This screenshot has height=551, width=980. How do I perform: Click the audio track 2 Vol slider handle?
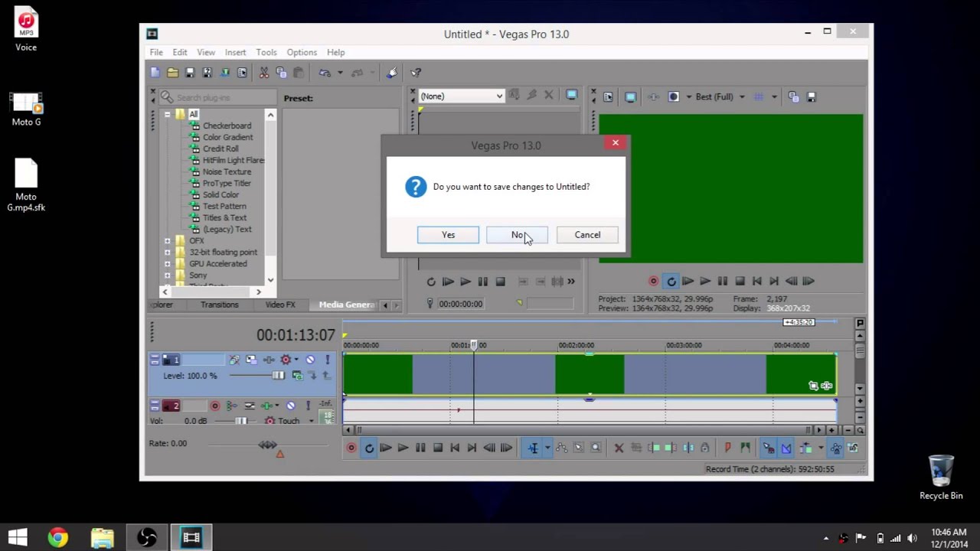[x=241, y=421]
